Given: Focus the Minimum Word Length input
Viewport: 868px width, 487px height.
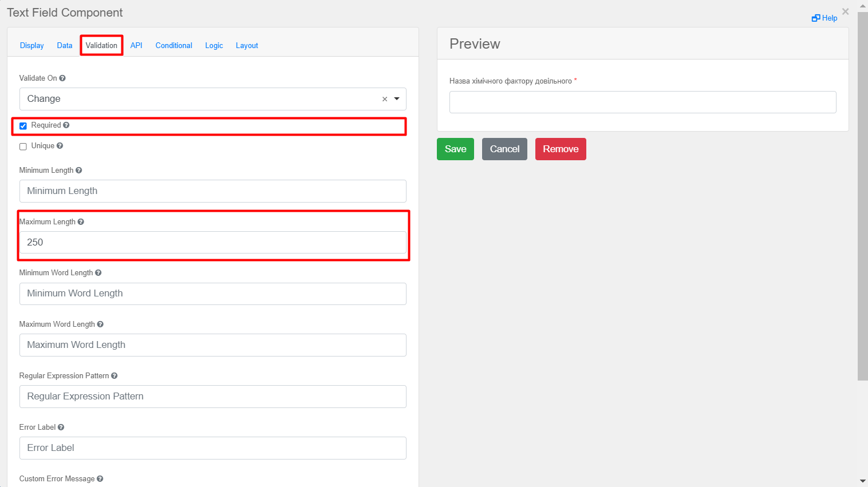Looking at the screenshot, I should (213, 294).
